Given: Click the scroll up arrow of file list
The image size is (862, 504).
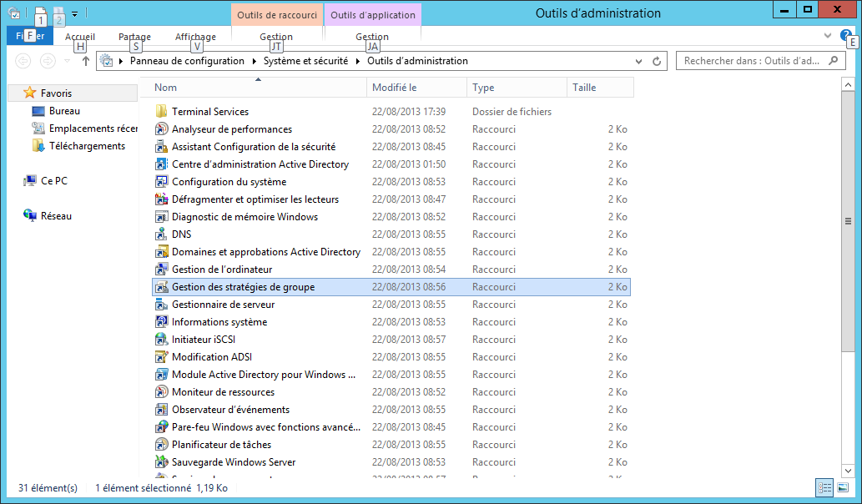Looking at the screenshot, I should coord(848,85).
